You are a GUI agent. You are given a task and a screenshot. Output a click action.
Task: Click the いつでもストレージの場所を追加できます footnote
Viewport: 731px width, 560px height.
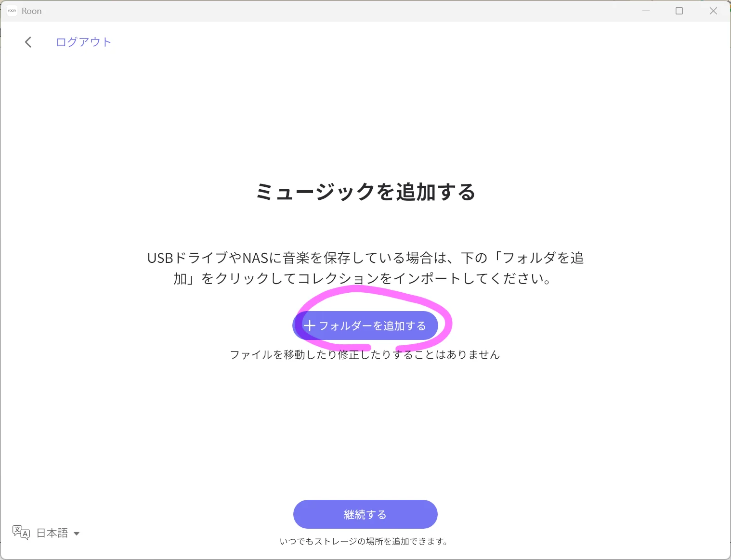click(364, 542)
